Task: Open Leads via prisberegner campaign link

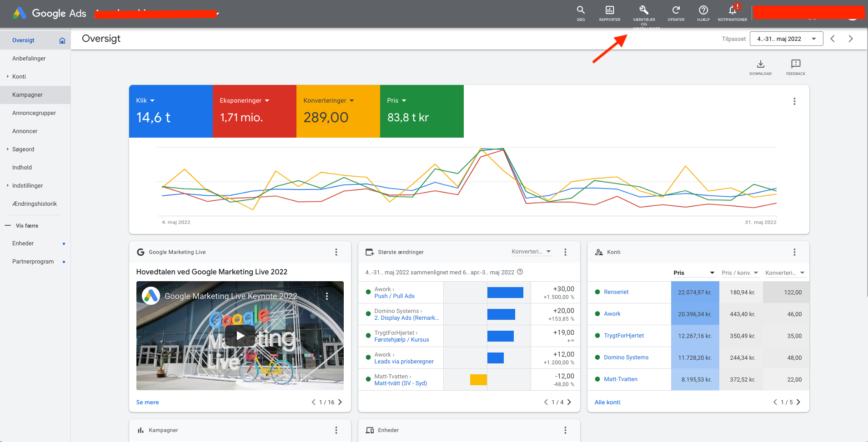Action: [x=404, y=362]
